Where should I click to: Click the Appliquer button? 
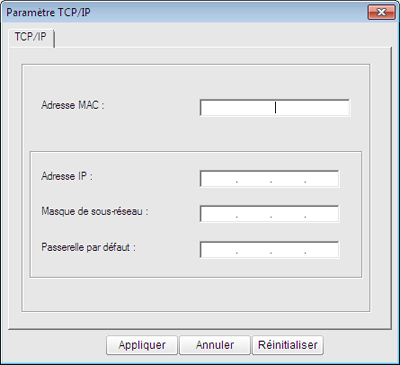click(142, 345)
